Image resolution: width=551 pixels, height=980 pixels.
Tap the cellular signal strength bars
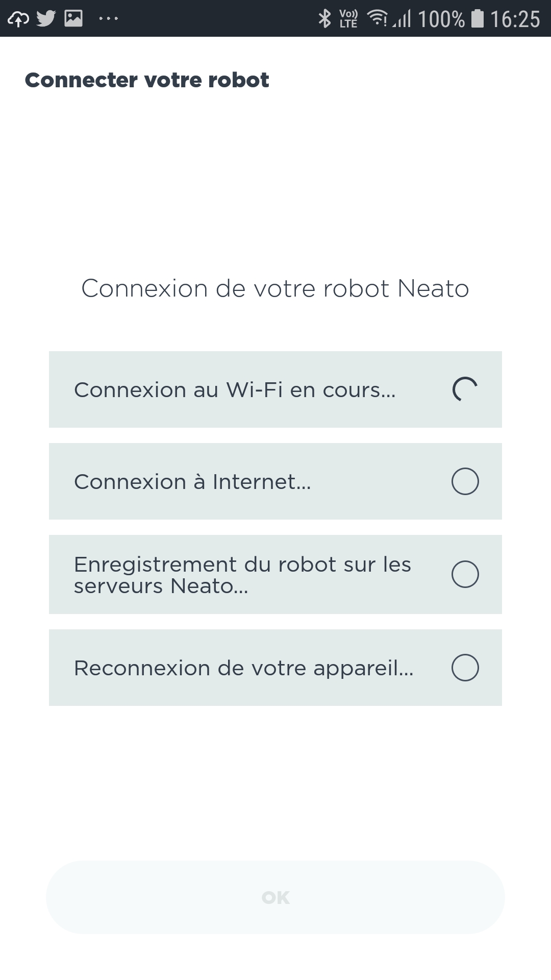pyautogui.click(x=403, y=19)
